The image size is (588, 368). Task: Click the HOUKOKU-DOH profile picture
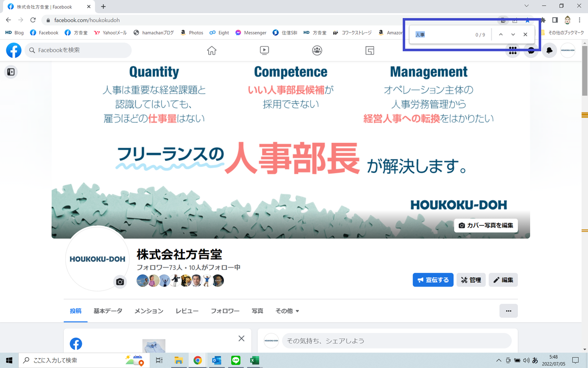pyautogui.click(x=98, y=259)
